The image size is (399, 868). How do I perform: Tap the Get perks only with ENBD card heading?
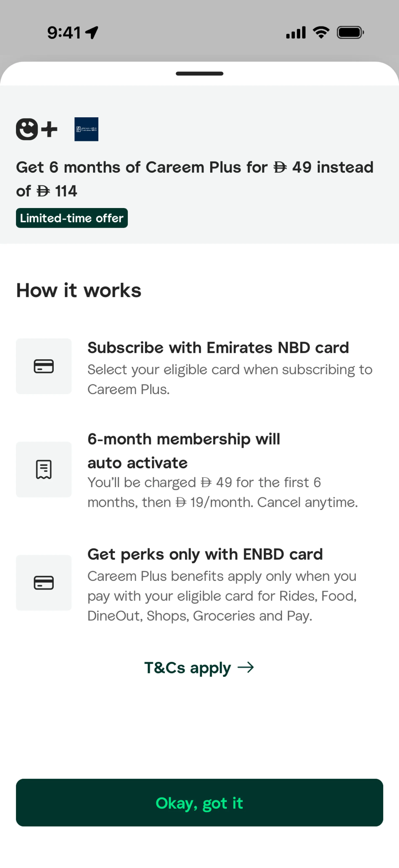(x=205, y=554)
